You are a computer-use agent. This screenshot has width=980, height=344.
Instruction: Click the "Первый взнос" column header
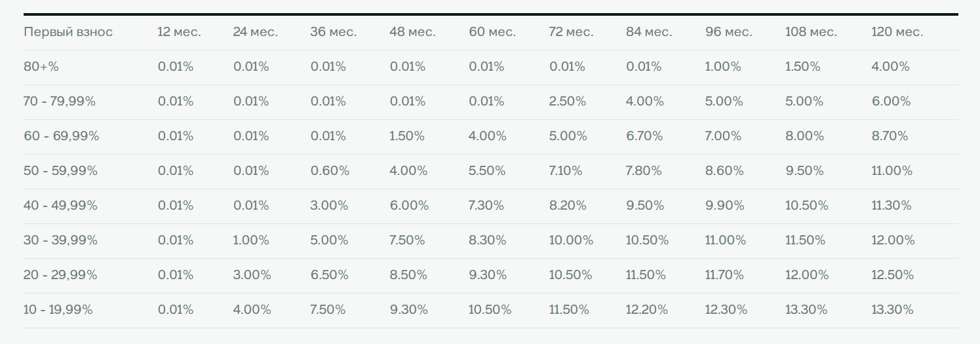(x=68, y=32)
